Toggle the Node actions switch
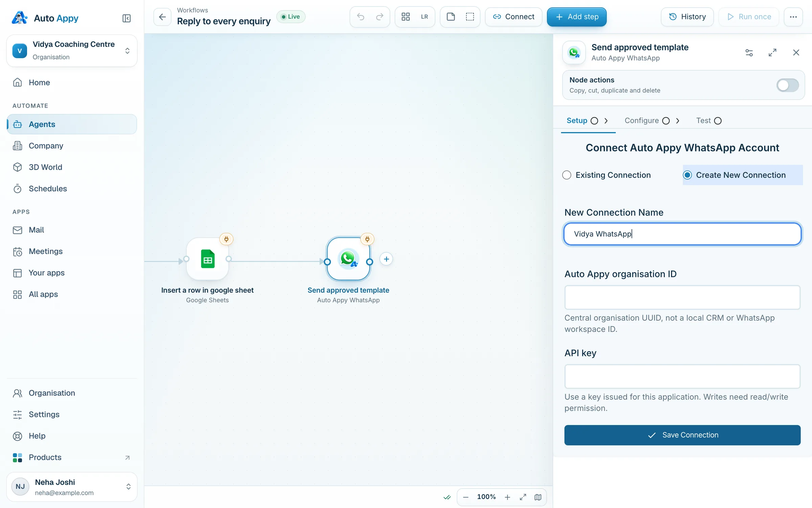 pos(787,85)
